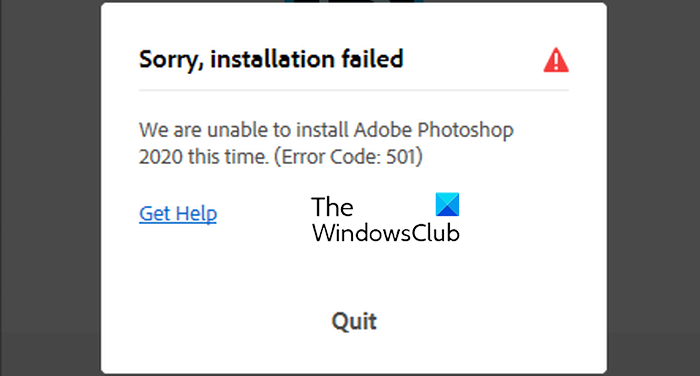
Task: Select the "Sorry, installation failed" heading
Action: click(271, 59)
